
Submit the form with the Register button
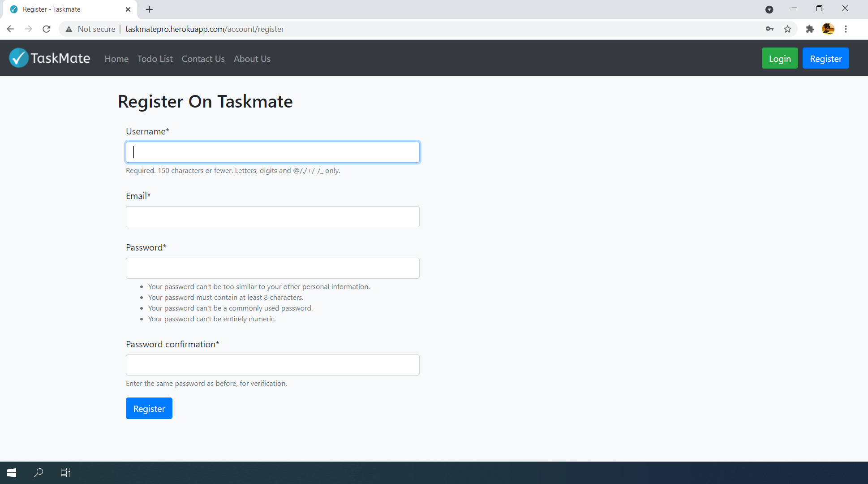click(x=149, y=408)
